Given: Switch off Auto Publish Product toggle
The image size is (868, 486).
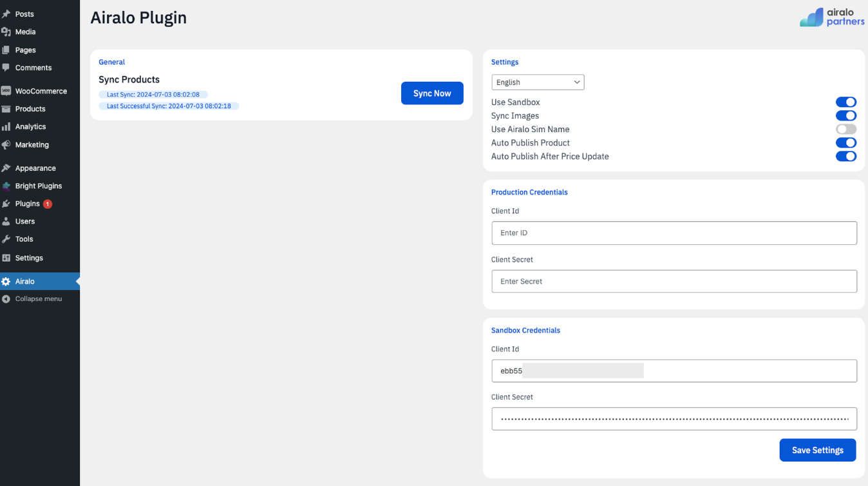Looking at the screenshot, I should click(846, 142).
